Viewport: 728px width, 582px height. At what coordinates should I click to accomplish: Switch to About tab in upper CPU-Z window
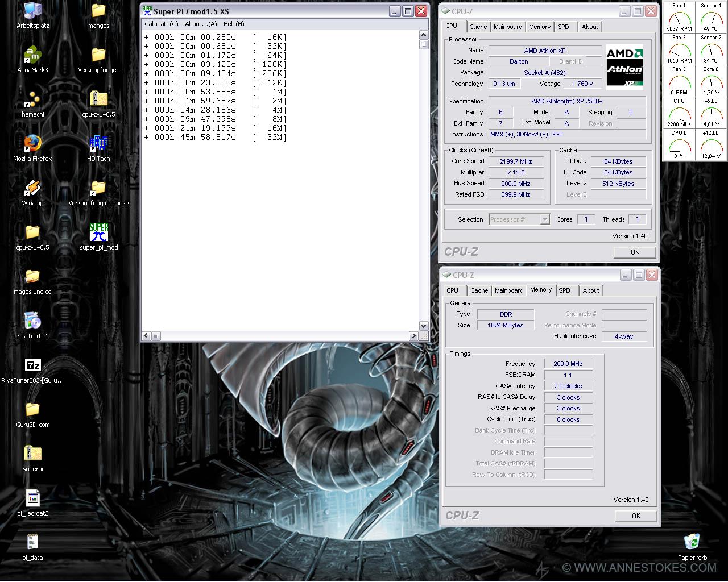tap(590, 27)
